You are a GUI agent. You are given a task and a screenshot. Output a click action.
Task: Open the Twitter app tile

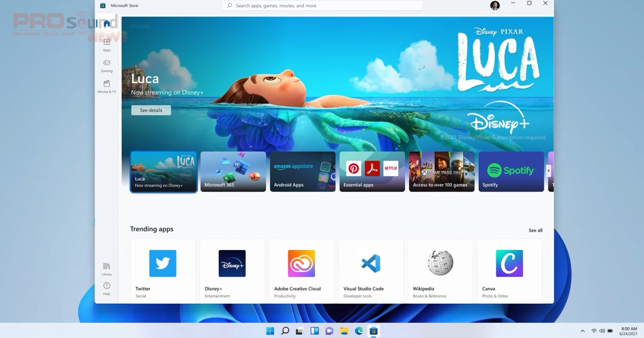[163, 271]
